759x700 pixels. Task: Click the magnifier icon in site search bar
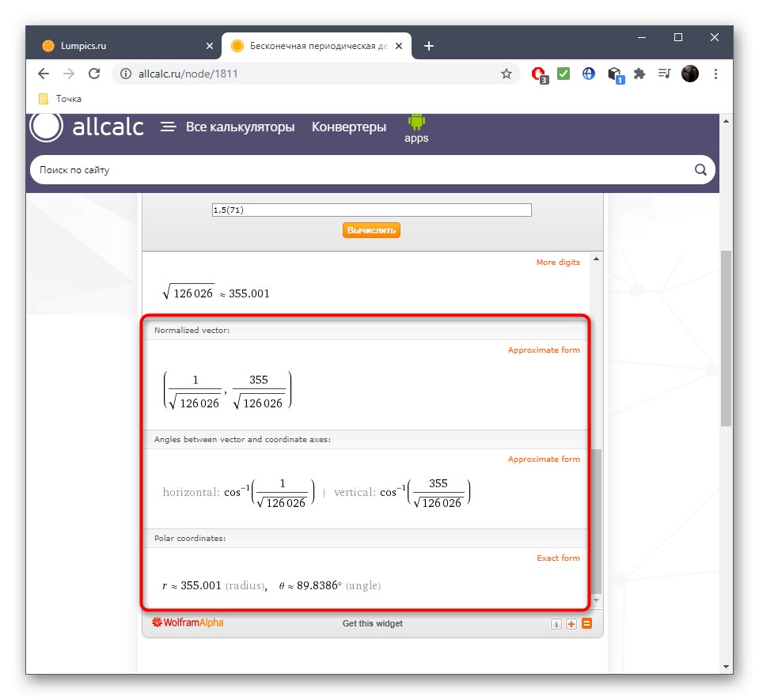tap(700, 169)
